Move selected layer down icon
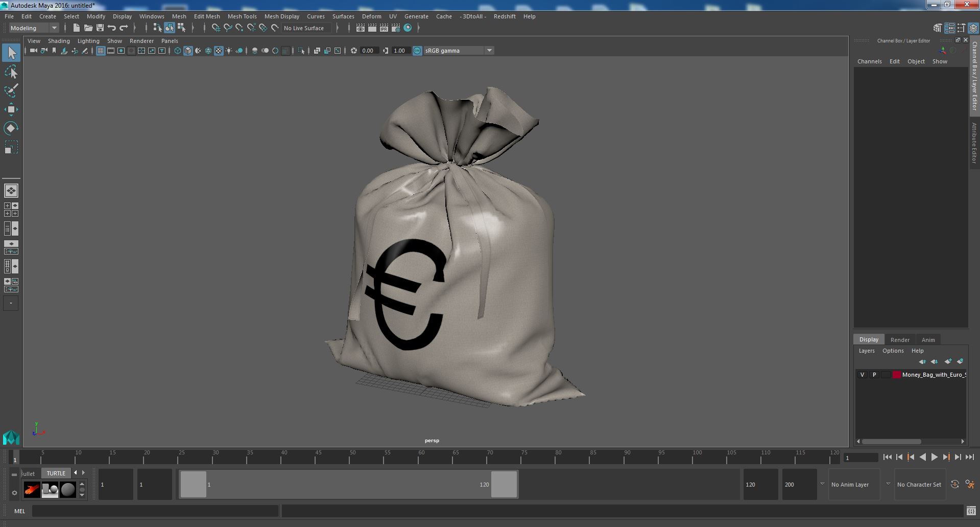Screen dimensions: 980x527 coord(935,361)
